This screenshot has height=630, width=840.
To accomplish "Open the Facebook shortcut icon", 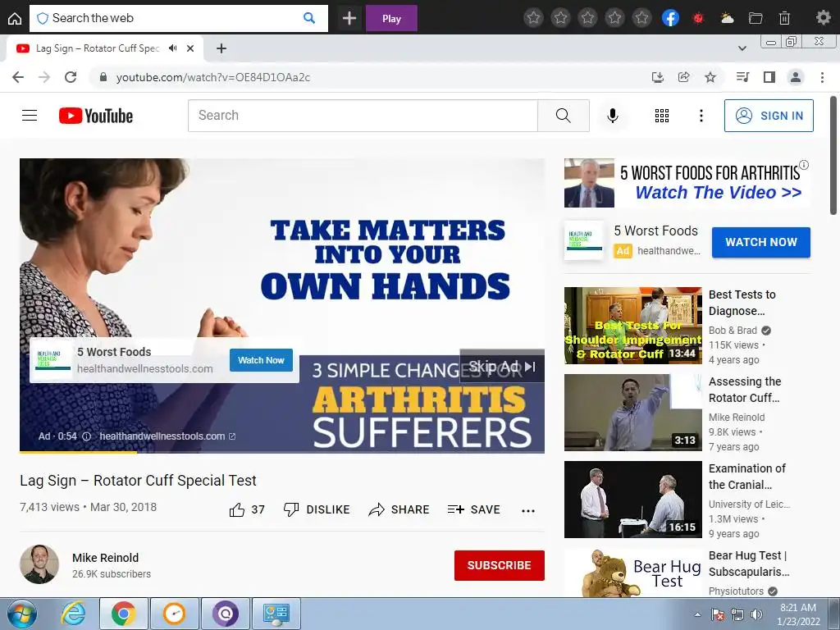I will (x=670, y=18).
